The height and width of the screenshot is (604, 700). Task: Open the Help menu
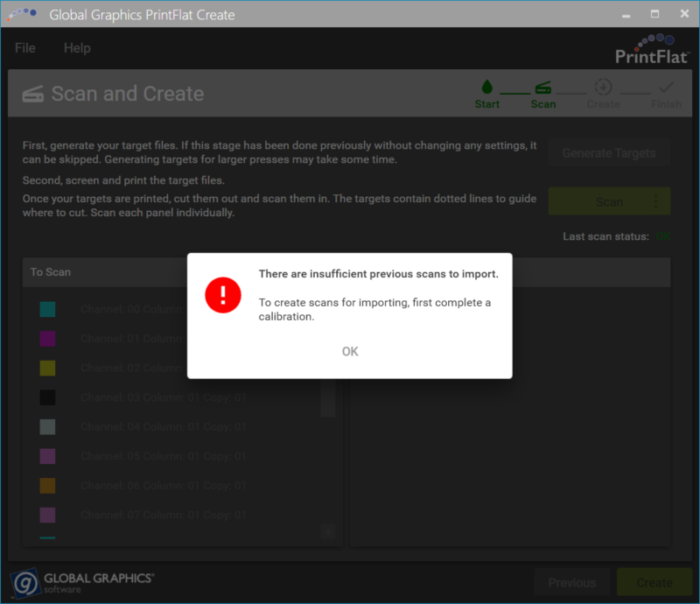(77, 48)
